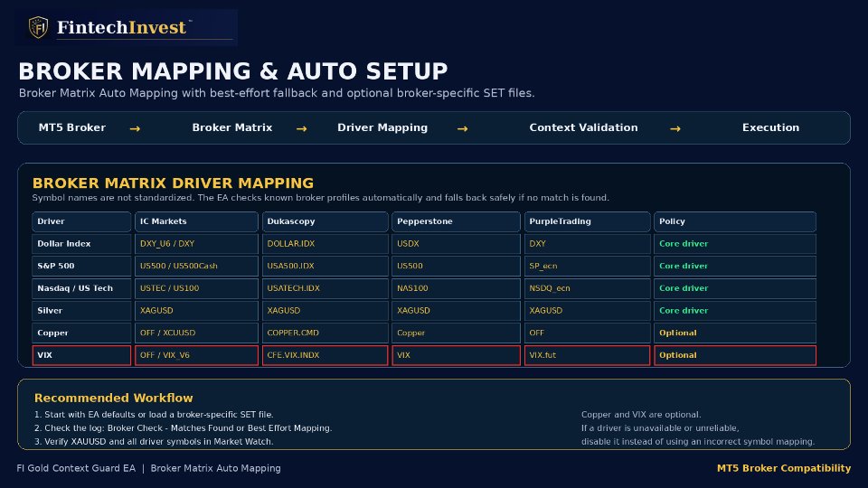Image resolution: width=868 pixels, height=488 pixels.
Task: Click the IC Markets column header
Action: 196,221
